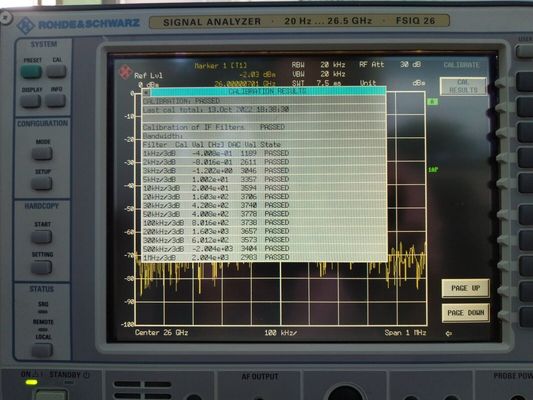The width and height of the screenshot is (533, 400).
Task: Push the INFO hardware key
Action: (55, 100)
